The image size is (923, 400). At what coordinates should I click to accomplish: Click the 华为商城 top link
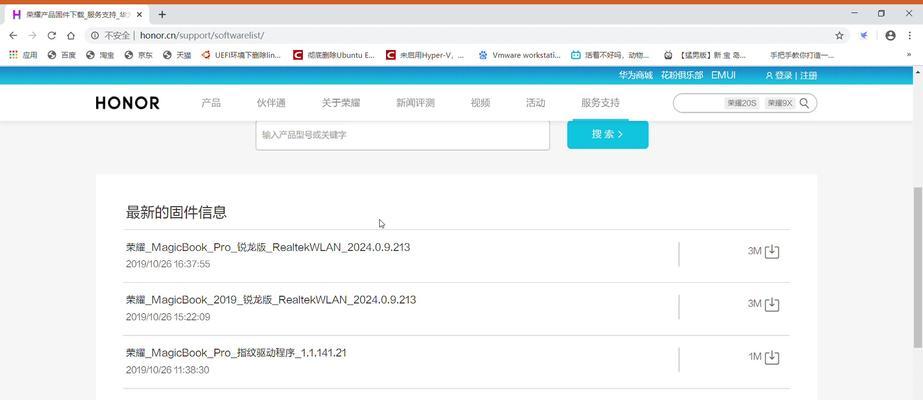(635, 75)
